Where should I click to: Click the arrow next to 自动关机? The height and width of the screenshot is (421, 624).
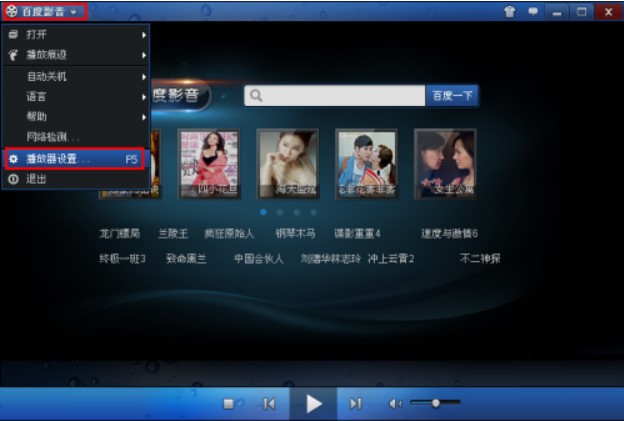pos(144,77)
